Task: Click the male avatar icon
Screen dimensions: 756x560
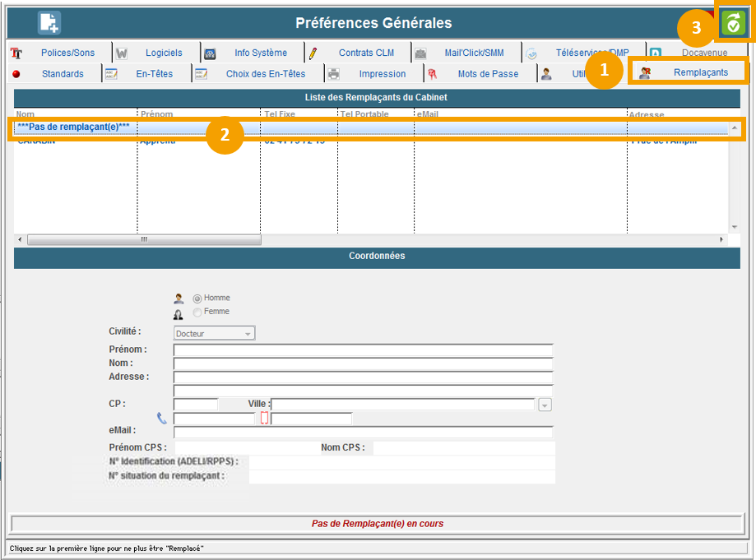Action: click(179, 299)
